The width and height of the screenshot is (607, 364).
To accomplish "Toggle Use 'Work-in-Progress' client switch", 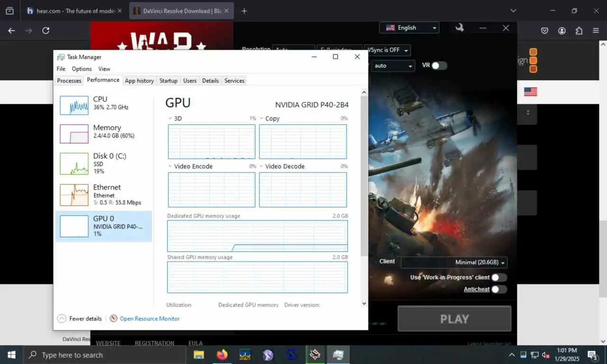I will tap(499, 277).
